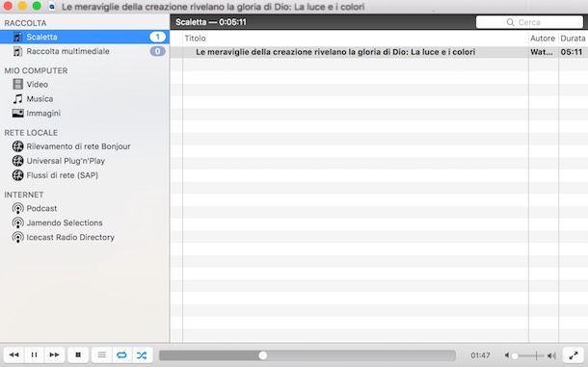Enter fullscreen mode with arrows button
The width and height of the screenshot is (588, 367).
(x=574, y=355)
